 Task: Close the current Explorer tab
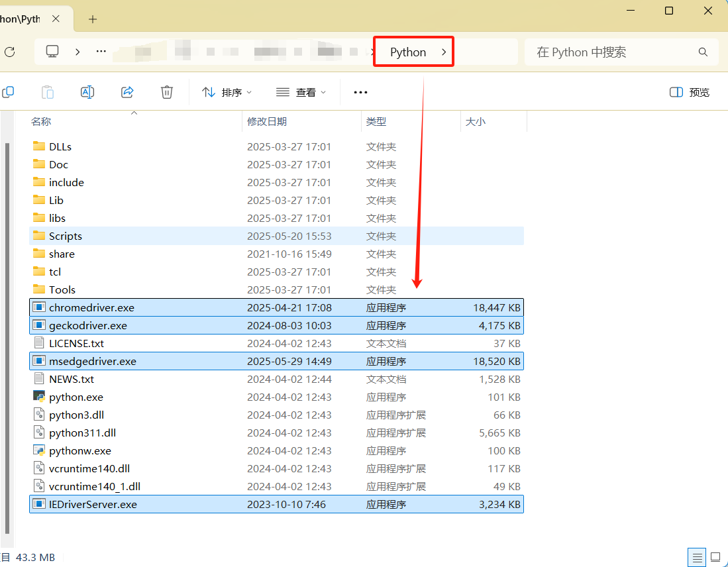point(56,19)
